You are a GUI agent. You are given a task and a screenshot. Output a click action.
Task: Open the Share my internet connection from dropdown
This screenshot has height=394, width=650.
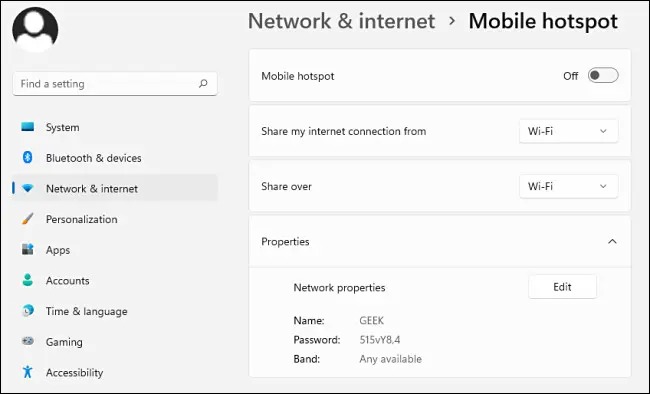pyautogui.click(x=568, y=131)
